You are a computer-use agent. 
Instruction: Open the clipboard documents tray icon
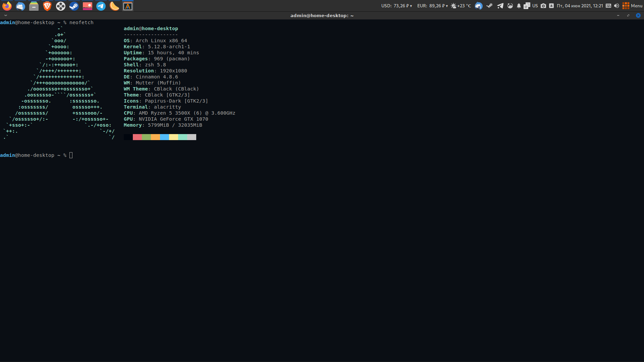point(527,6)
